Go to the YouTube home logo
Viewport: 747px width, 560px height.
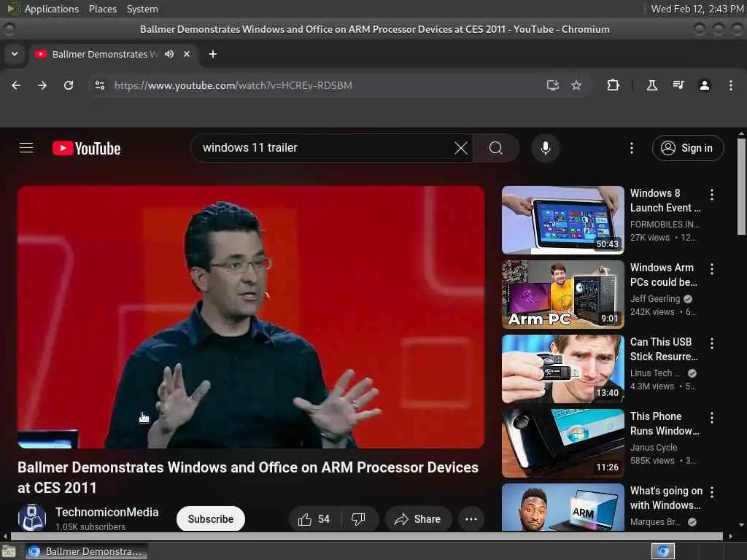[x=86, y=148]
